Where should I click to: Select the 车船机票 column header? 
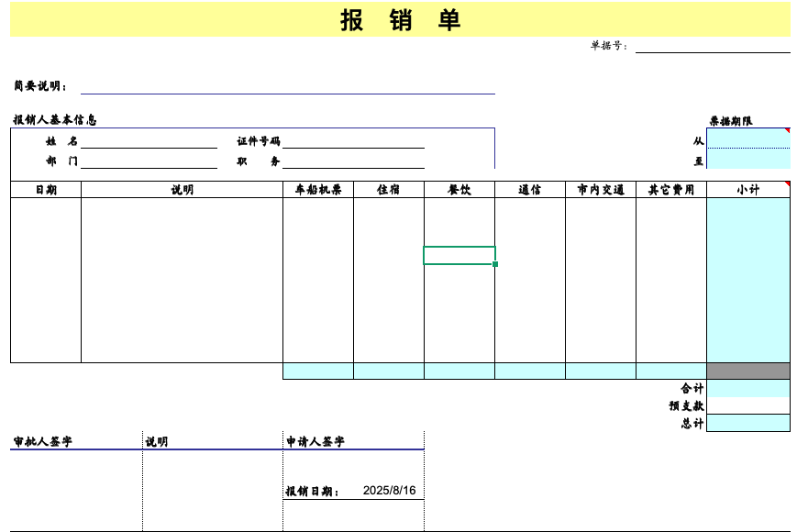pyautogui.click(x=318, y=190)
